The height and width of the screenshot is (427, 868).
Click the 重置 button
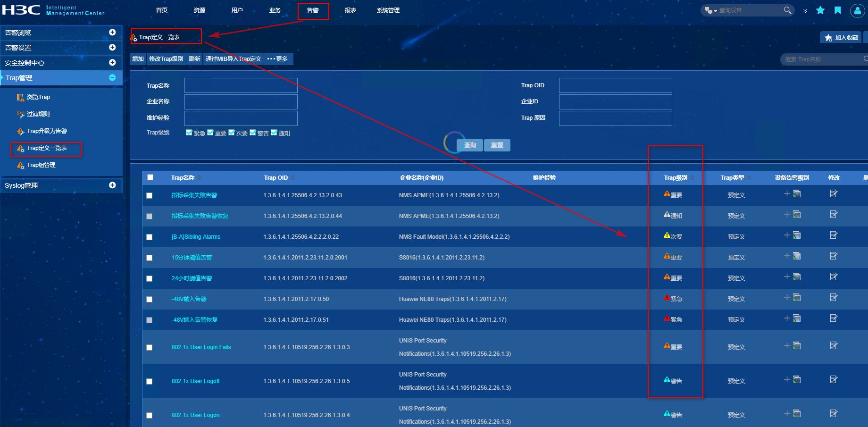click(497, 145)
